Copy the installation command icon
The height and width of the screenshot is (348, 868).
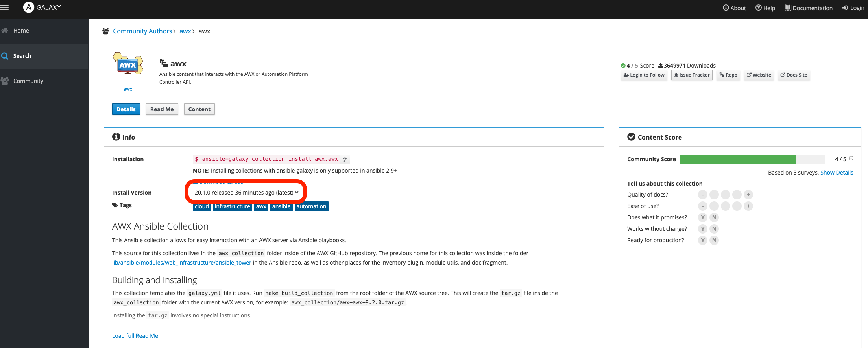click(x=345, y=160)
